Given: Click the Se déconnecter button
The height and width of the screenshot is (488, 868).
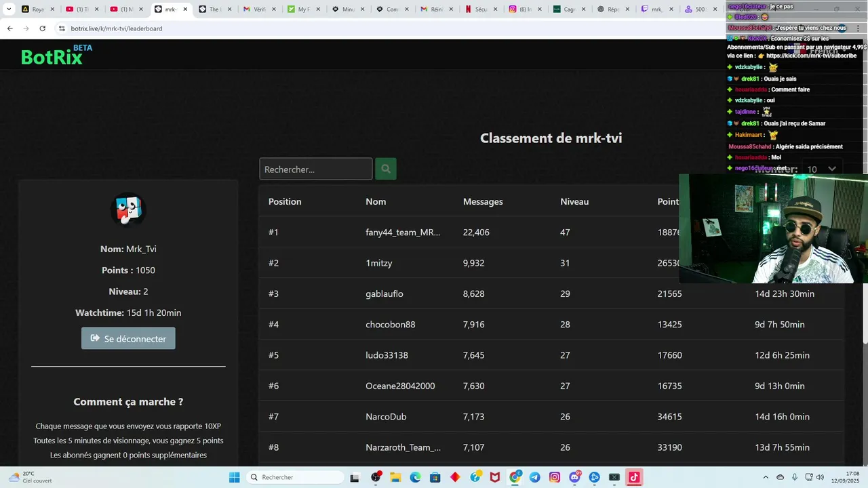Looking at the screenshot, I should point(128,338).
